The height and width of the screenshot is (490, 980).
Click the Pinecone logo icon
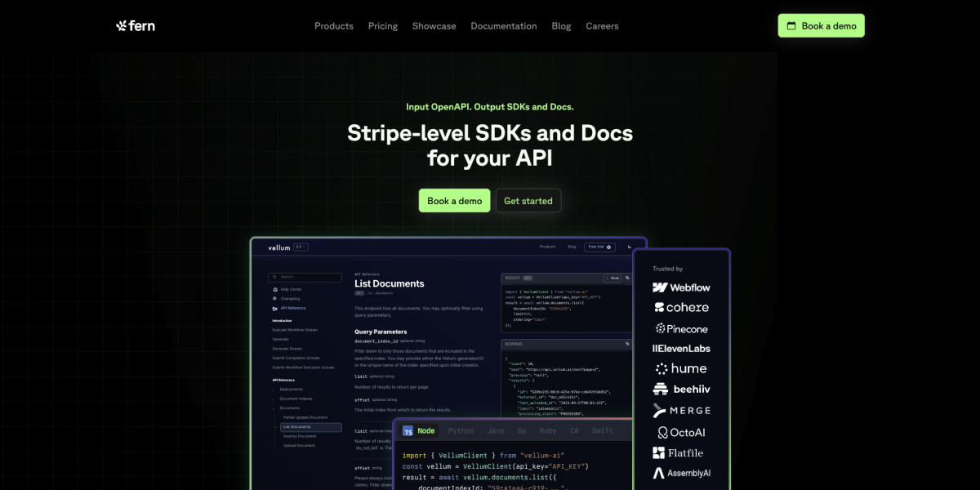(660, 328)
